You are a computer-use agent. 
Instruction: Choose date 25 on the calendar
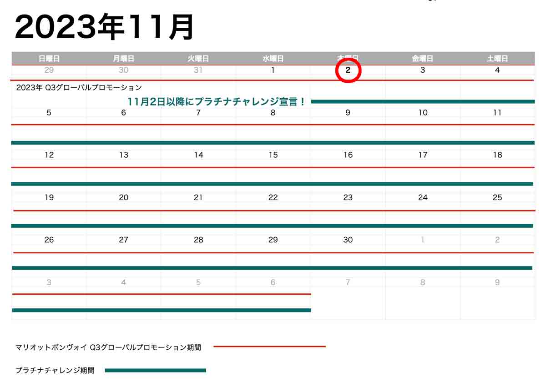point(497,197)
